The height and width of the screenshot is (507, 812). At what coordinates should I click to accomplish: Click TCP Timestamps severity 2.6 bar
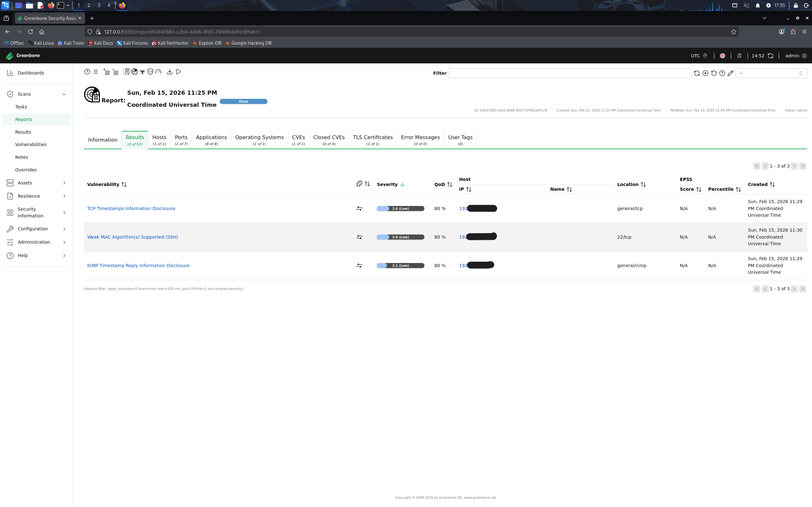[400, 209]
